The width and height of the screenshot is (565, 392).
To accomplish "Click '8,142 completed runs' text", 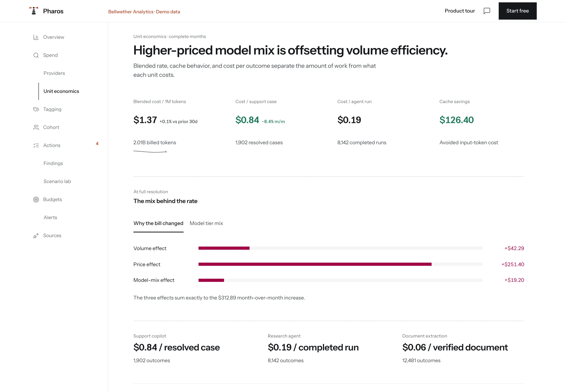I will [x=362, y=142].
